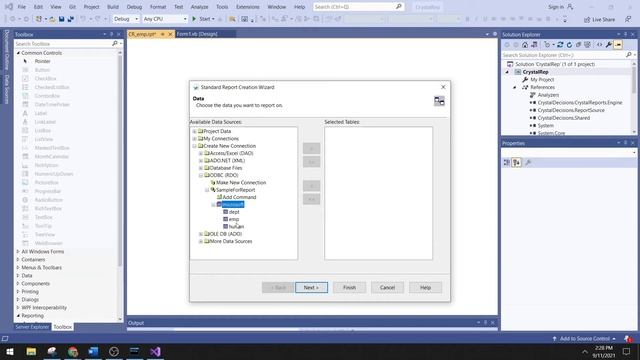The height and width of the screenshot is (360, 640).
Task: Click the Cancel button in wizard
Action: tap(387, 287)
